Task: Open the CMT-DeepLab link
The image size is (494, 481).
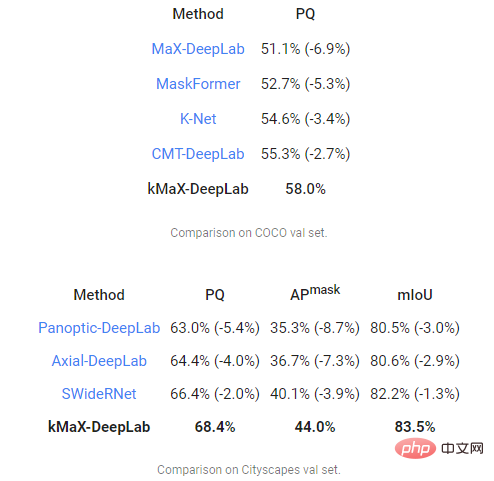Action: (198, 154)
